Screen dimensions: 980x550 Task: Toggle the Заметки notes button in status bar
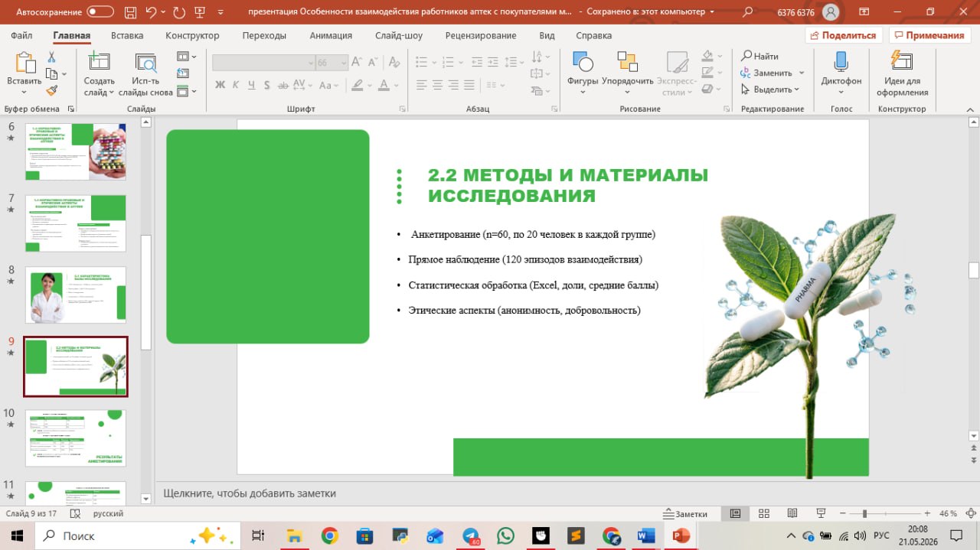coord(685,514)
